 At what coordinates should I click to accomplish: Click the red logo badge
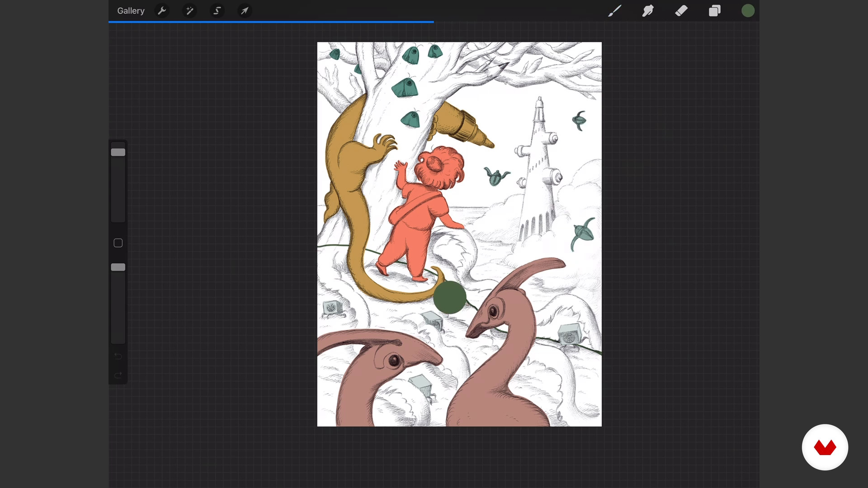click(x=825, y=447)
